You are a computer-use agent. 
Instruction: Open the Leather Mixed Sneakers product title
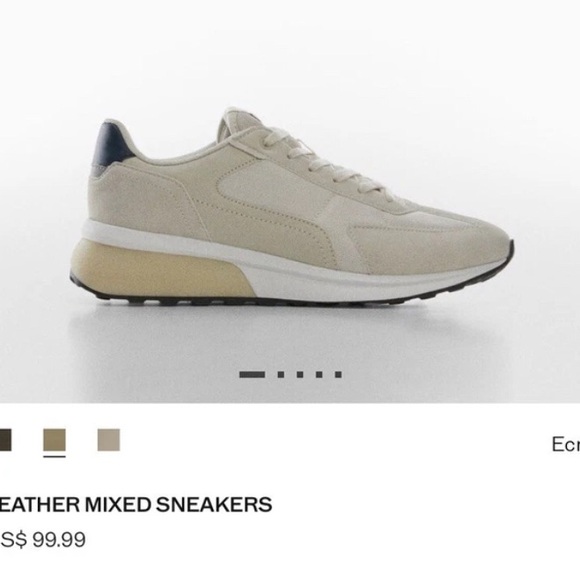point(136,505)
